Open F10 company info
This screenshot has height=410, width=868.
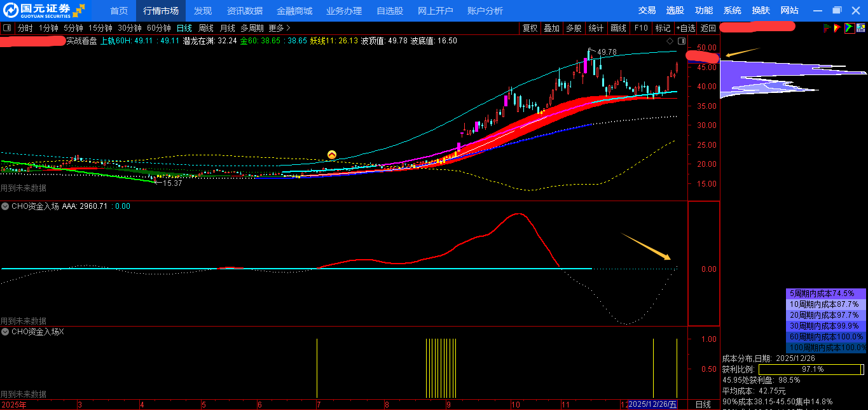tap(641, 28)
